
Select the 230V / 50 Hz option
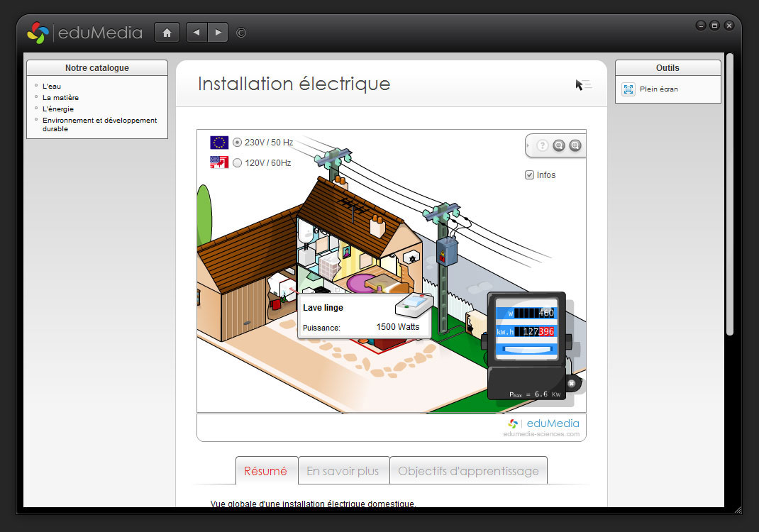[x=238, y=142]
